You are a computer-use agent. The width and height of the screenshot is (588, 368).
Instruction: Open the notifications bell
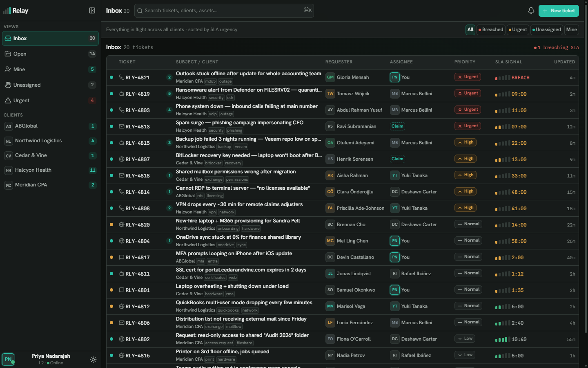coord(531,11)
